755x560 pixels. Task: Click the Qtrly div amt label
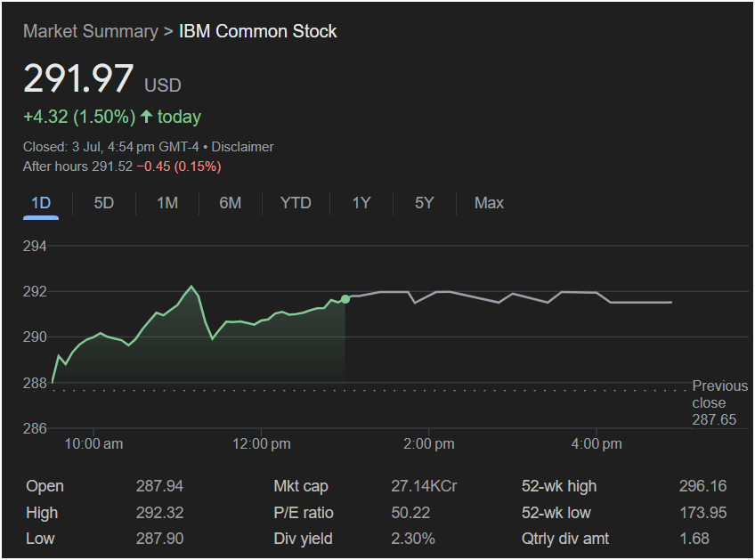565,539
